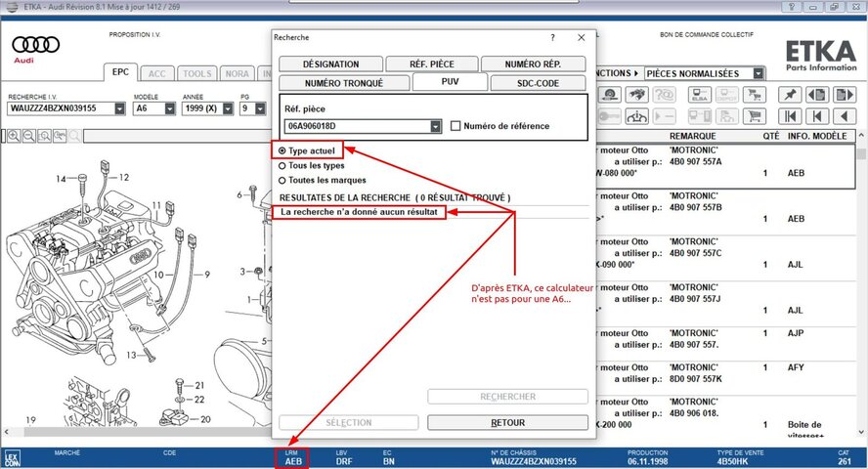The width and height of the screenshot is (868, 469).
Task: Click the pushpin icon
Action: 791,96
